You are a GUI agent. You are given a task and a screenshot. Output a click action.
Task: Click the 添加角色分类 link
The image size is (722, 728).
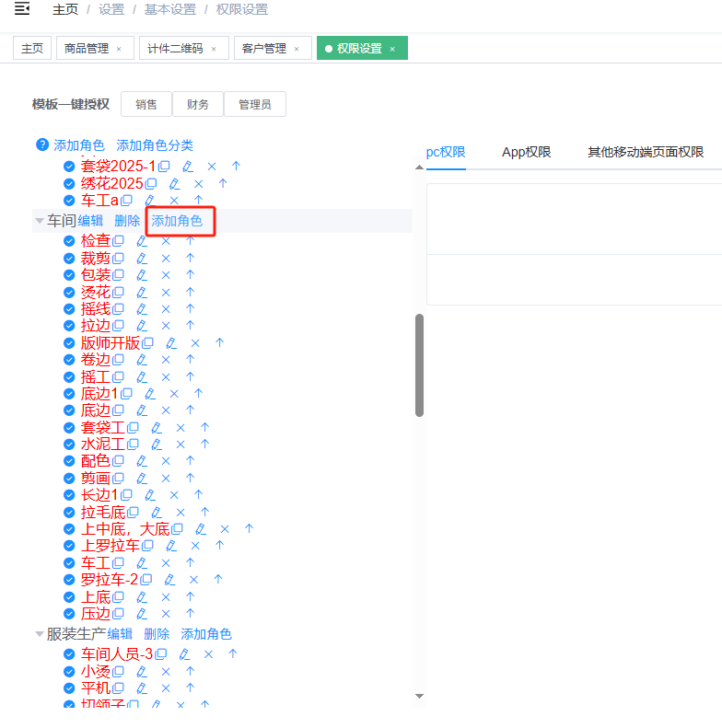coord(155,145)
